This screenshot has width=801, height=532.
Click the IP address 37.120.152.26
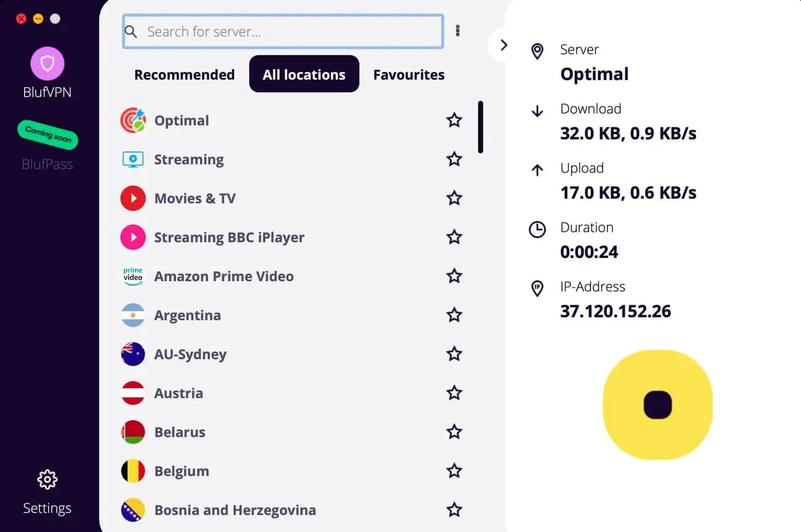pos(616,311)
